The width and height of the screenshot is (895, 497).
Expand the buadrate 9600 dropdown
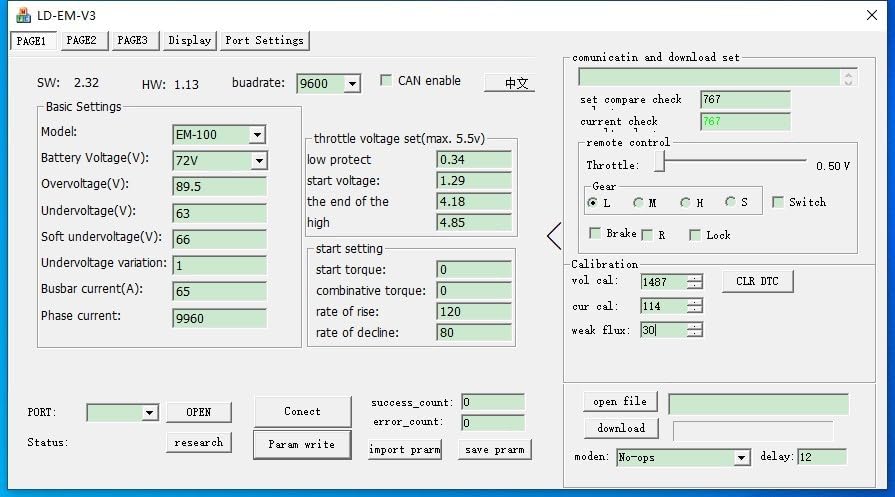(x=353, y=84)
